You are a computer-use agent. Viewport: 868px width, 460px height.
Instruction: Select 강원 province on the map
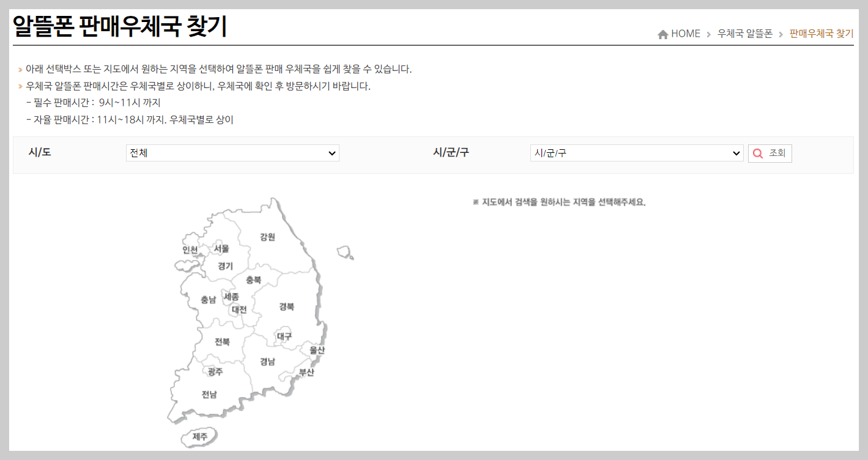pyautogui.click(x=266, y=237)
